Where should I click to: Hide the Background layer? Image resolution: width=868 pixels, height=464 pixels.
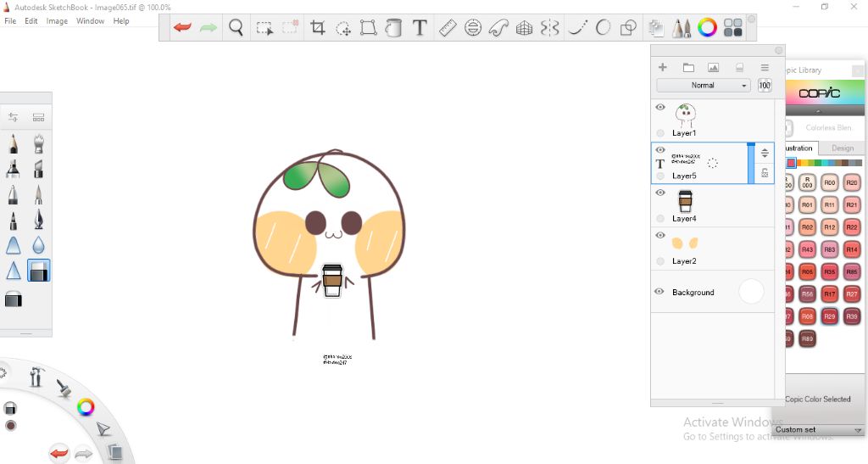659,292
